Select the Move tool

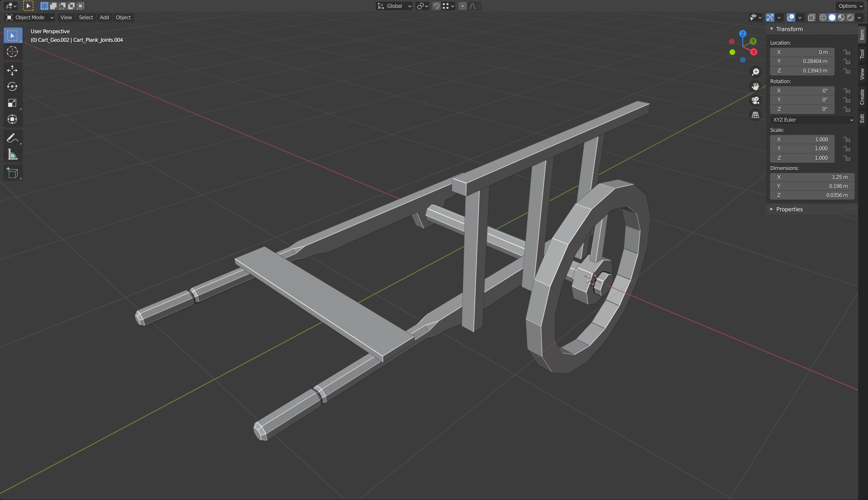click(x=12, y=70)
